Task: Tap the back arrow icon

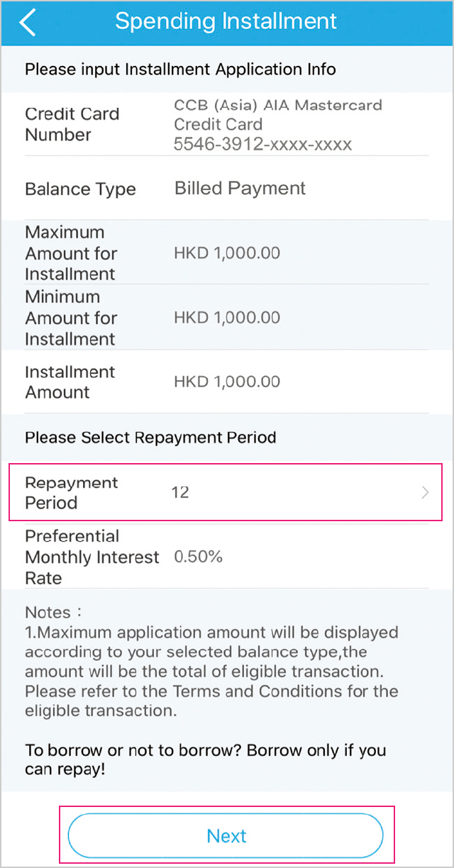Action: point(27,22)
